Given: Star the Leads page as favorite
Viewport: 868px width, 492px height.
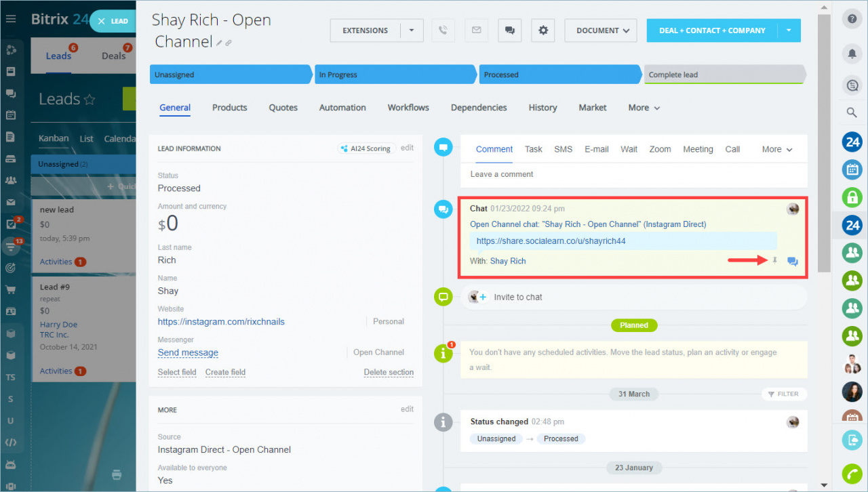Looking at the screenshot, I should [x=89, y=100].
